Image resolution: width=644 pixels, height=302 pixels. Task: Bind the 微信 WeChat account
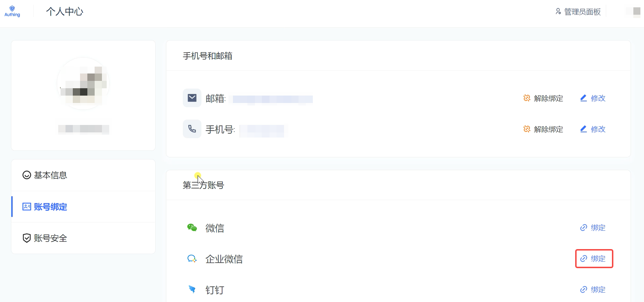[593, 228]
